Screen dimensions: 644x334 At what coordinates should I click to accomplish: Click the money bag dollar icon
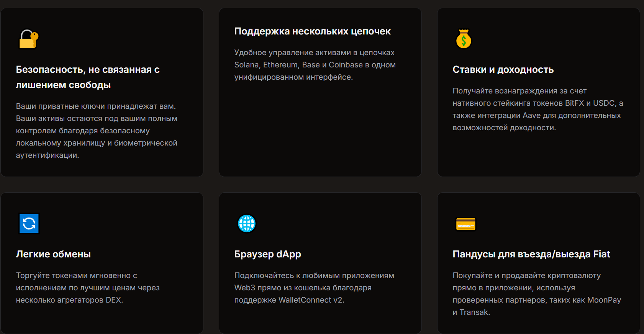click(x=464, y=39)
